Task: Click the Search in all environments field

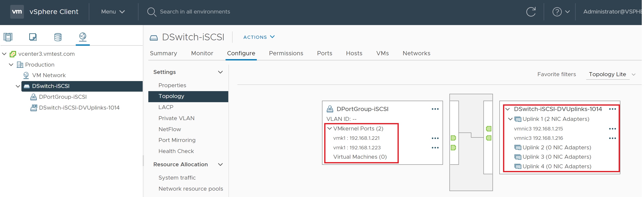Action: [x=196, y=12]
